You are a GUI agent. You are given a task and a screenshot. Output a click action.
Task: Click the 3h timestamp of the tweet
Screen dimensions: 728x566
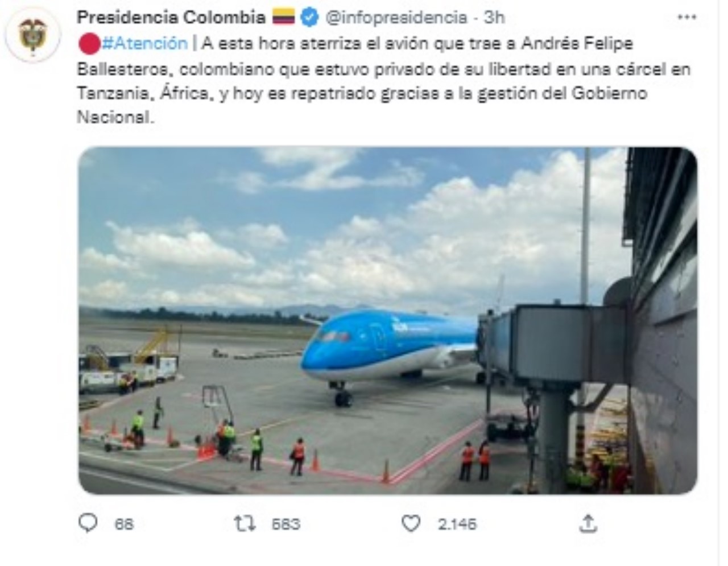click(494, 18)
